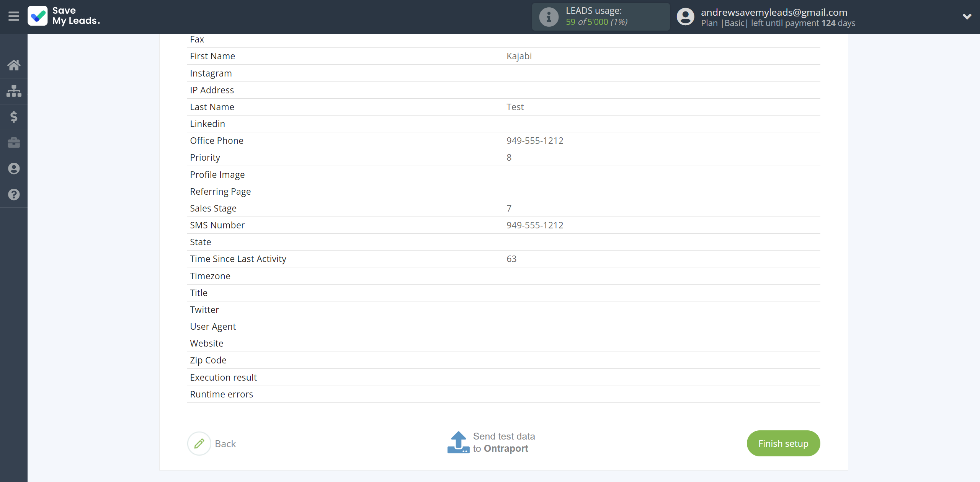980x482 pixels.
Task: Select the User Agent row label
Action: click(213, 326)
